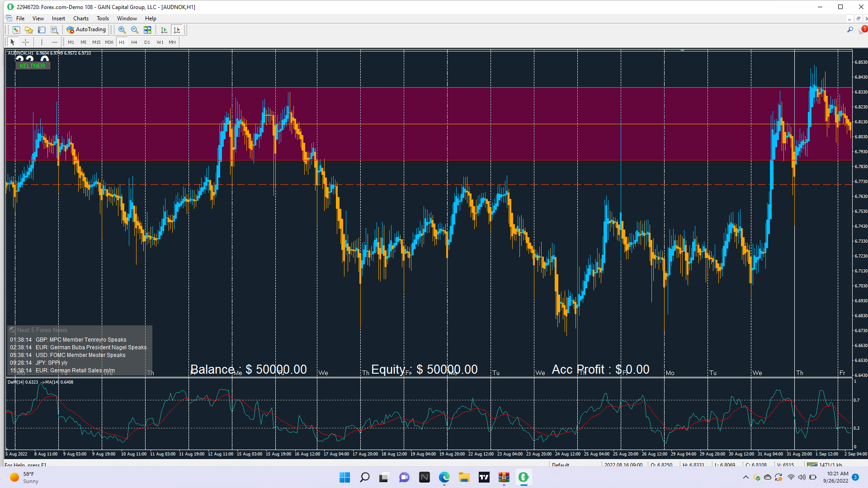This screenshot has width=868, height=488.
Task: Open TradingView from the taskbar
Action: (x=484, y=477)
